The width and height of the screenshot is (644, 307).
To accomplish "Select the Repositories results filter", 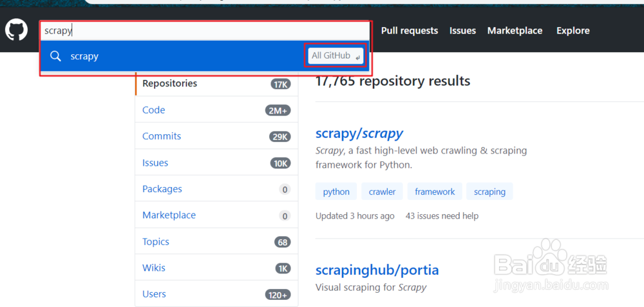I will (x=217, y=84).
